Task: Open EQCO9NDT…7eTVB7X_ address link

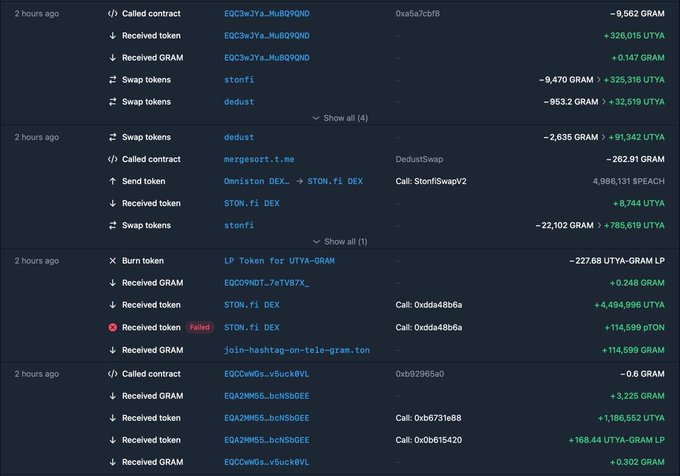Action: tap(267, 283)
